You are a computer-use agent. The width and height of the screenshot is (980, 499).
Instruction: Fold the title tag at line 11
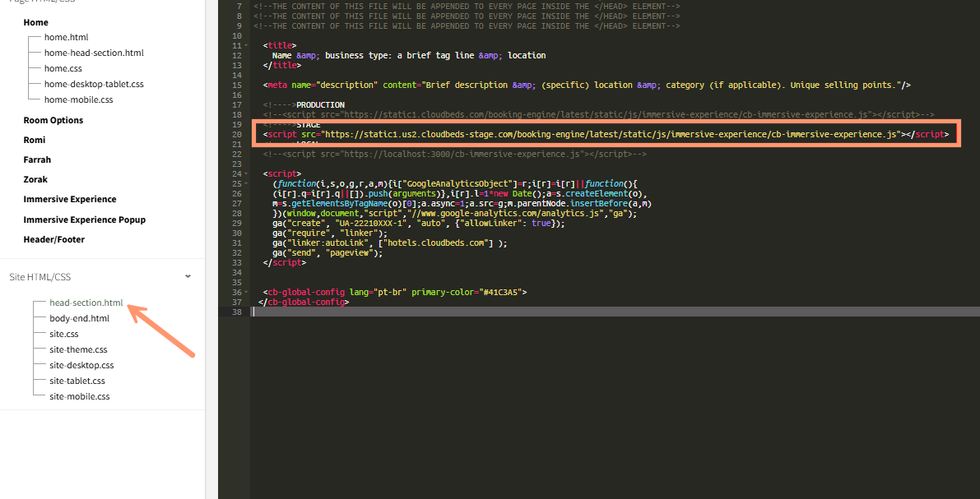[x=248, y=46]
